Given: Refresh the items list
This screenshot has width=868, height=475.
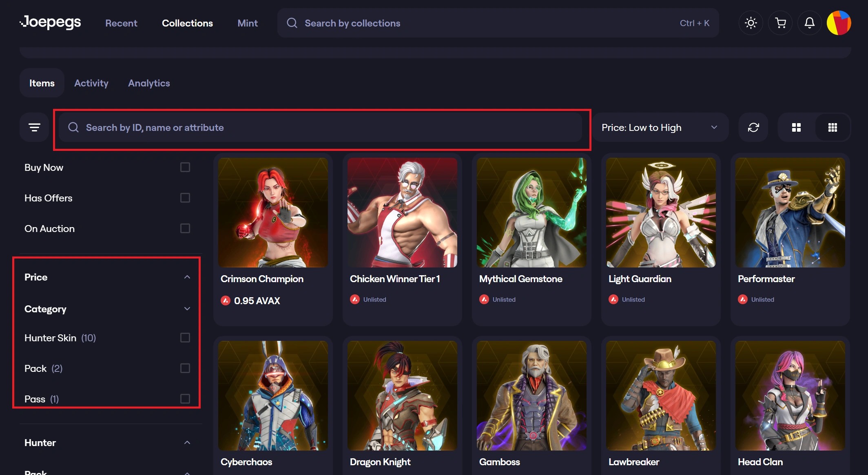Looking at the screenshot, I should 753,128.
